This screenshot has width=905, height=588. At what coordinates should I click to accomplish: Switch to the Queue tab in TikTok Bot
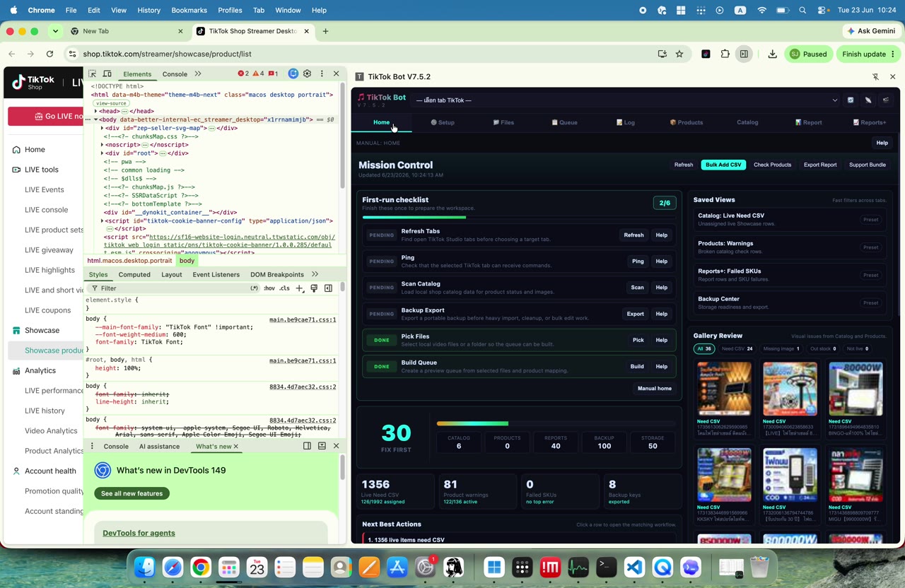[564, 122]
